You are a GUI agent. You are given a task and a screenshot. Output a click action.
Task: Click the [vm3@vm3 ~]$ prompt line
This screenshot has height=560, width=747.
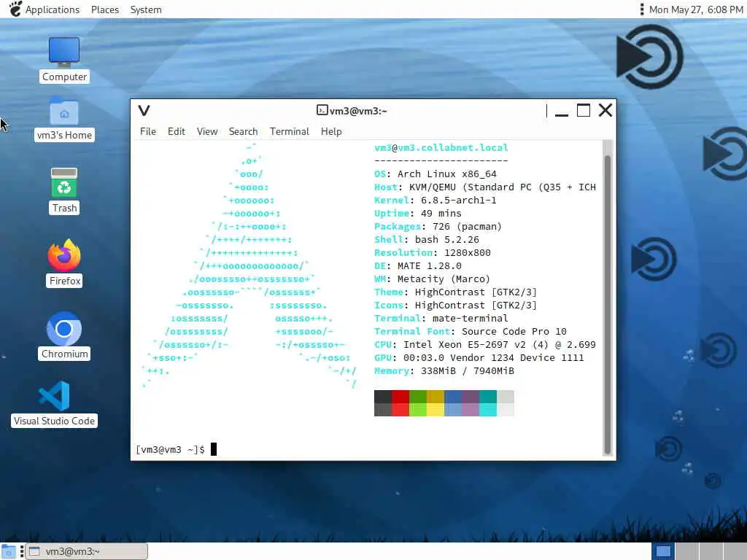(177, 449)
